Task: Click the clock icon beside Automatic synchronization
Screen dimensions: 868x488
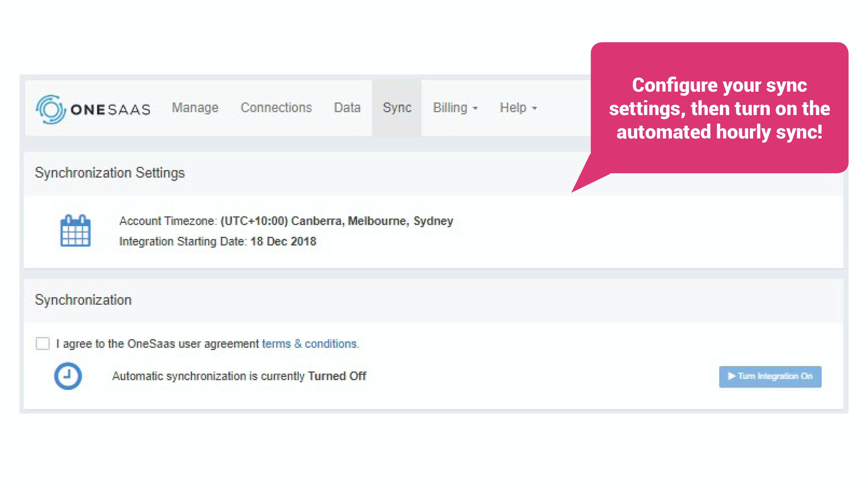Action: click(68, 376)
